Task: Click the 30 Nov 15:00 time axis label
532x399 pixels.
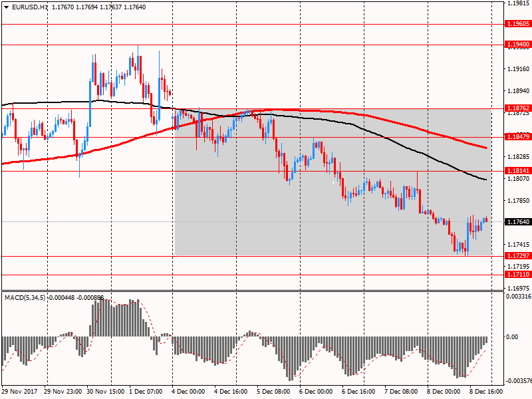Action: click(x=106, y=391)
